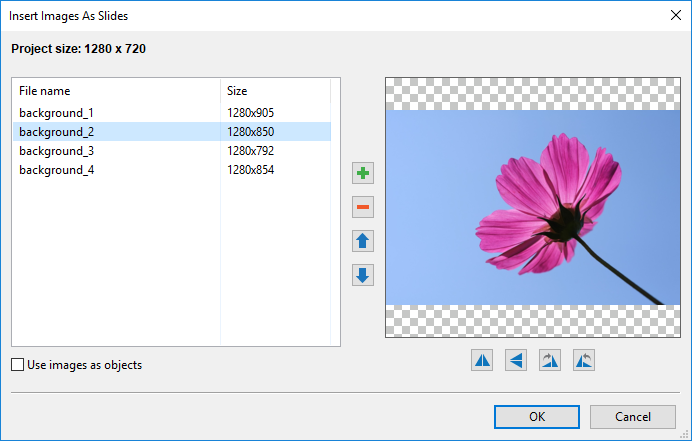
Task: Move selected image down with arrow icon
Action: pyautogui.click(x=363, y=275)
